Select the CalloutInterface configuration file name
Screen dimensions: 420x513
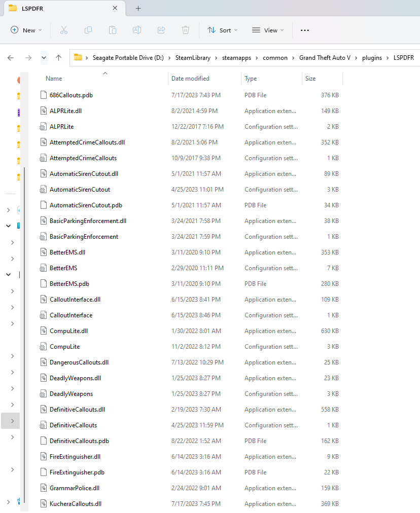(71, 315)
